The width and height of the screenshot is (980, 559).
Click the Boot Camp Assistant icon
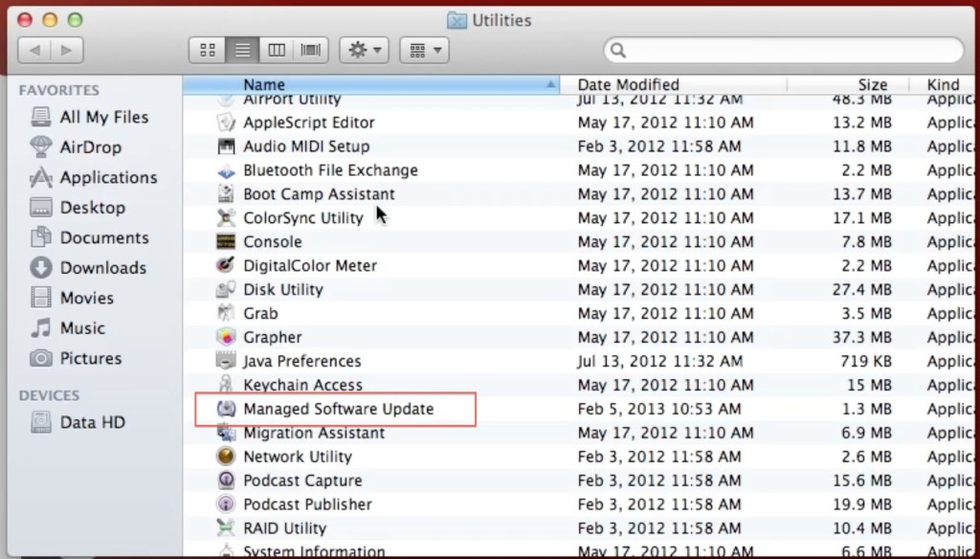point(226,193)
